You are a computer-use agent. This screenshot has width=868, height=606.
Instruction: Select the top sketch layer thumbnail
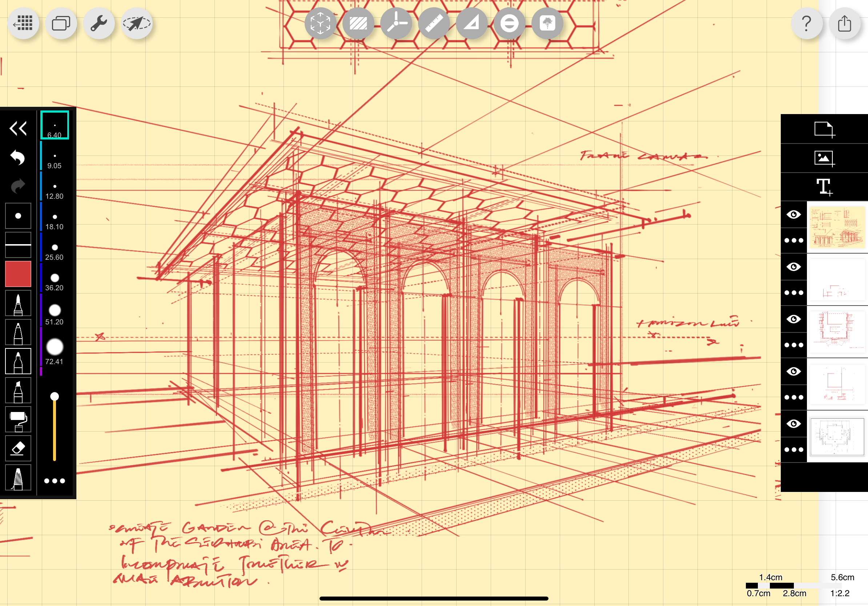pyautogui.click(x=837, y=227)
